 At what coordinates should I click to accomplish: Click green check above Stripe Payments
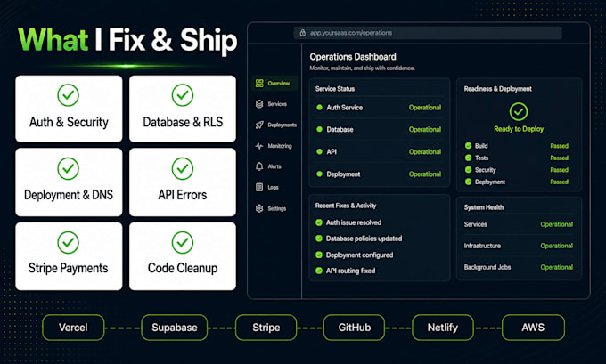[x=69, y=242]
